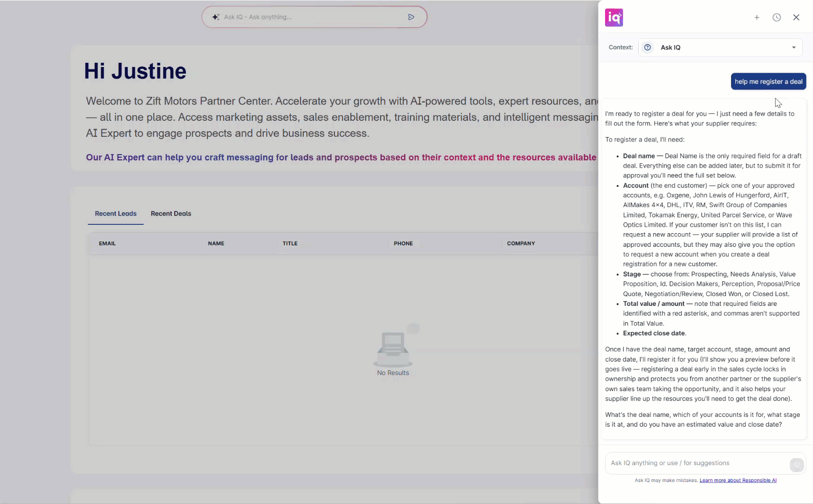Open chat history via the clock icon
Viewport: 813px width, 504px height.
776,17
